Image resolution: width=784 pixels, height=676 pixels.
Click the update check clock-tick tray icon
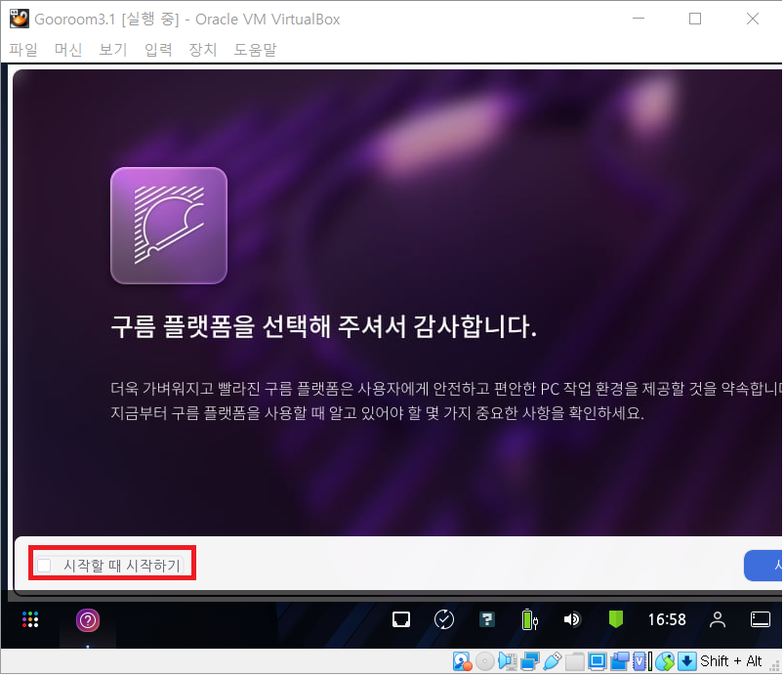[444, 621]
